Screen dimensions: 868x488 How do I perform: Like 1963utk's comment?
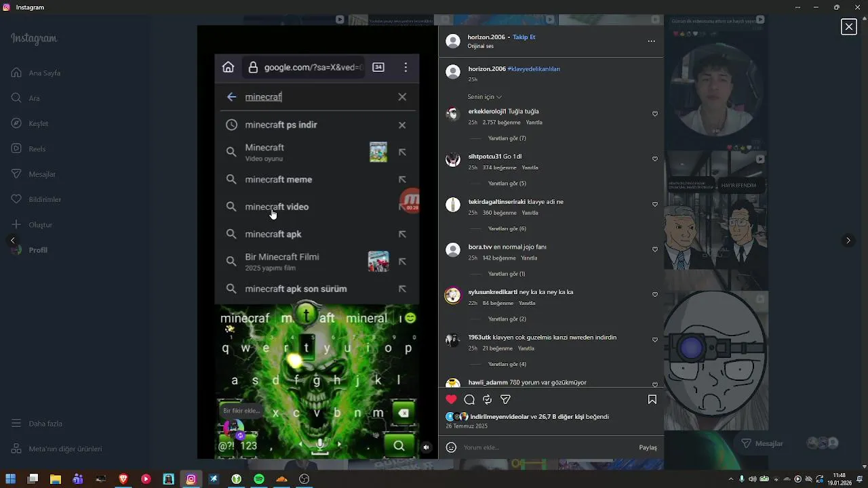pyautogui.click(x=655, y=340)
